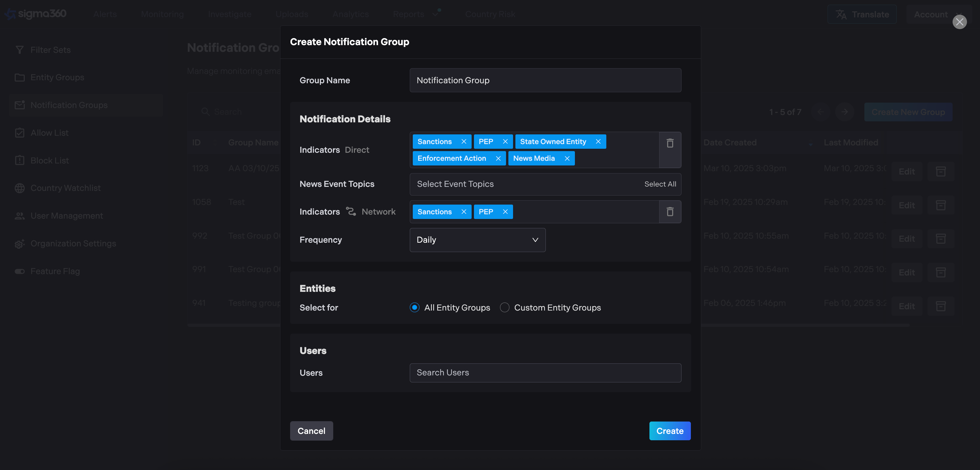Cancel the notification group creation
This screenshot has height=470, width=980.
(x=311, y=431)
